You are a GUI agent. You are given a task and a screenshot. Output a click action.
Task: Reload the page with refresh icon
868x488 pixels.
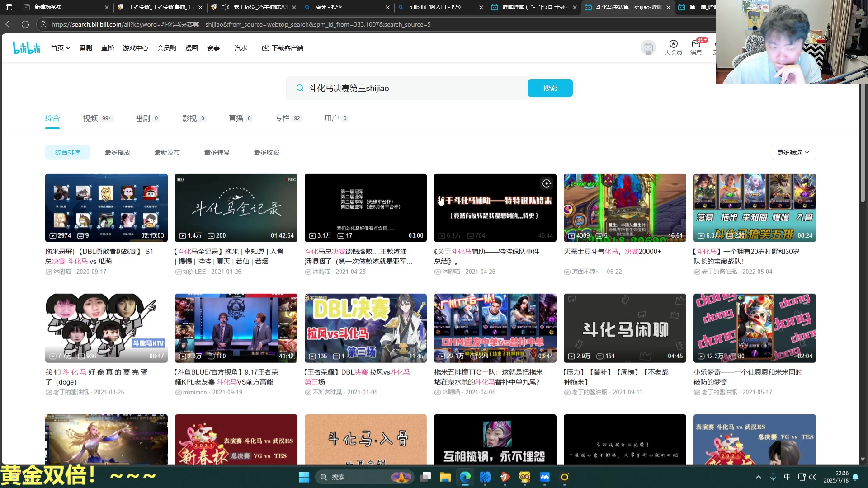click(x=25, y=24)
